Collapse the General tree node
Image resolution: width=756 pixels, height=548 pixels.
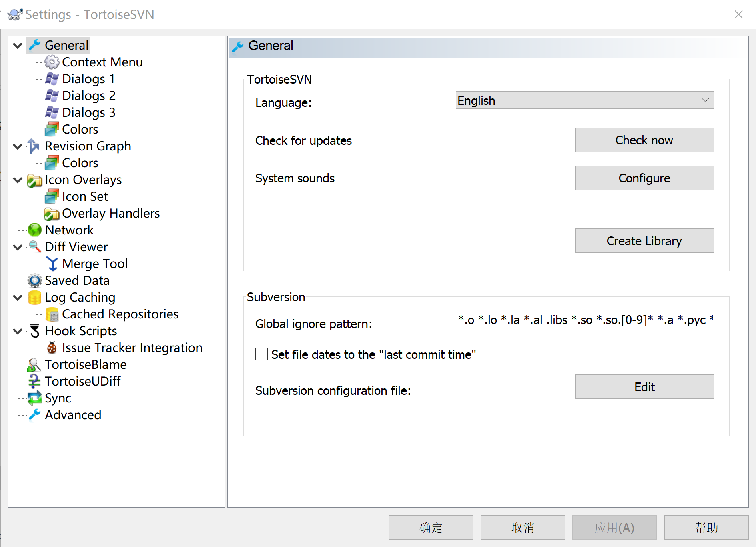(x=18, y=45)
